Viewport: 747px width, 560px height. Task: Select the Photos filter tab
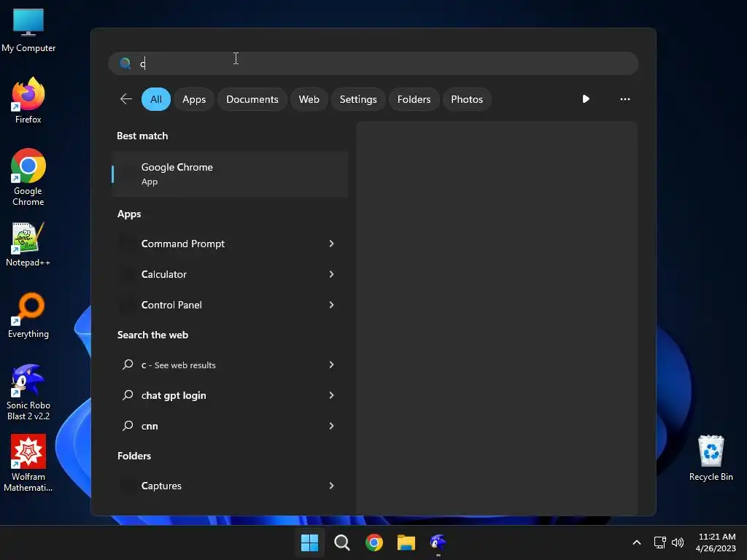tap(467, 99)
